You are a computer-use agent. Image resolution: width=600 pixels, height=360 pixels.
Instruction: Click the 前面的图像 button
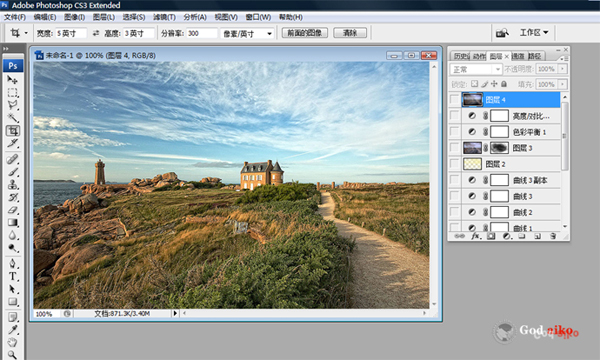(x=305, y=33)
